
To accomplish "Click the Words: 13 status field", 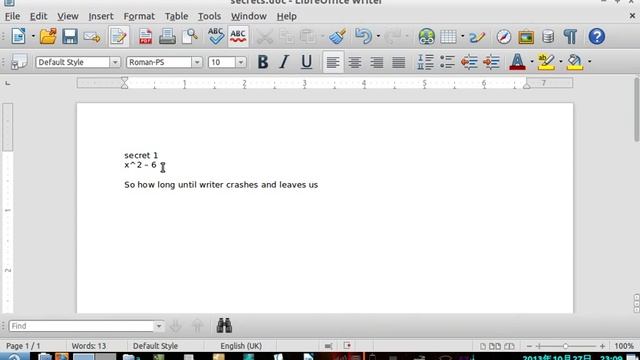I will 89,346.
